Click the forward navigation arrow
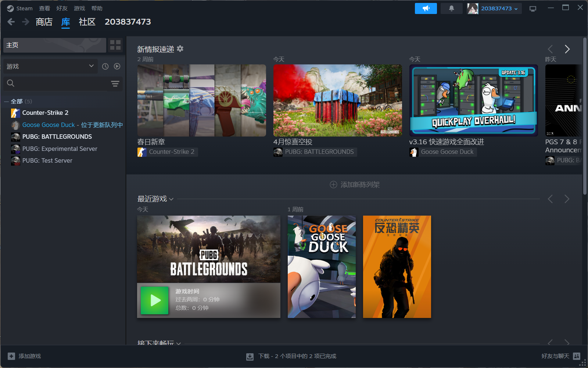 point(26,22)
